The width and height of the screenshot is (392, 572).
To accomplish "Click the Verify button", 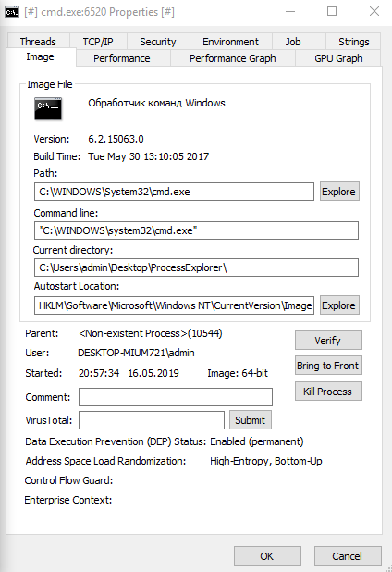I will click(328, 341).
